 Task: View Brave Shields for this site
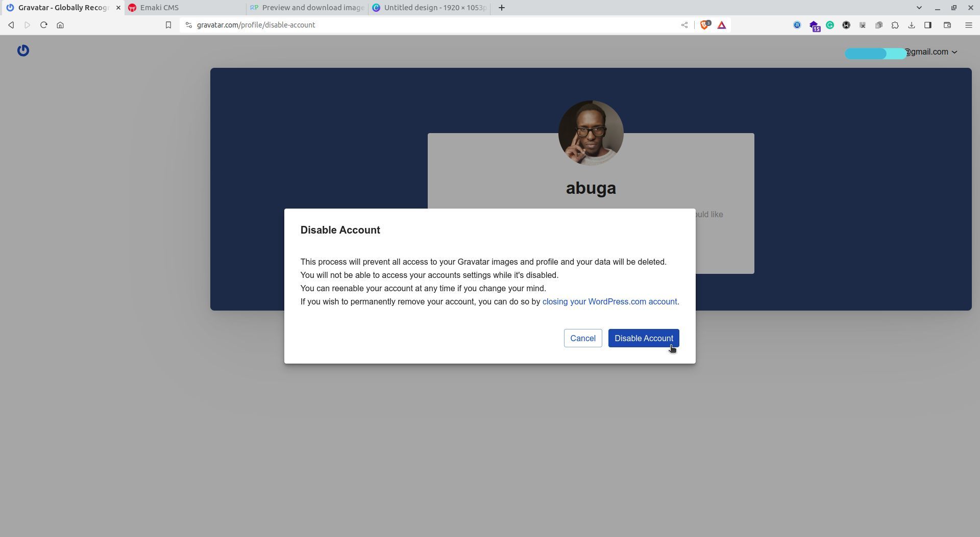coord(705,24)
